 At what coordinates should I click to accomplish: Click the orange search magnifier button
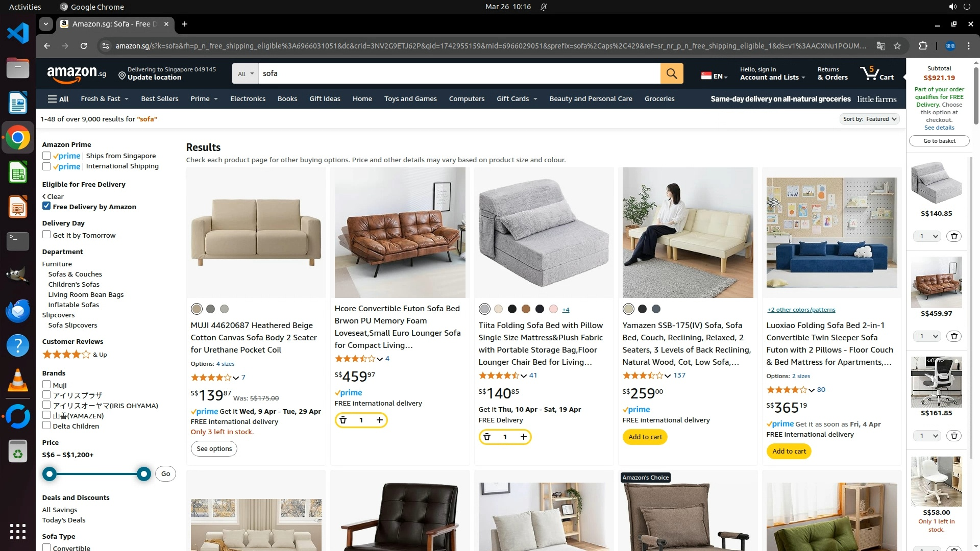(672, 73)
